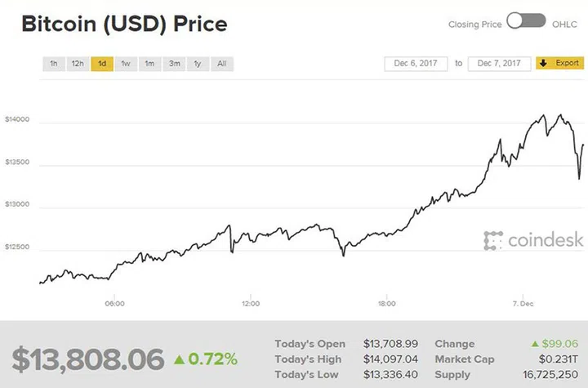Image resolution: width=588 pixels, height=388 pixels.
Task: Click the price line peak near $14000
Action: click(x=559, y=115)
